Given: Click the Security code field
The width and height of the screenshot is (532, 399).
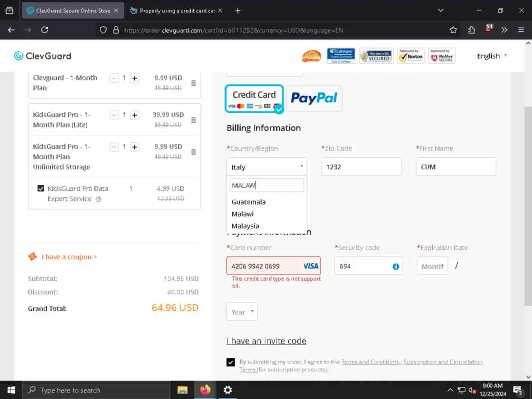Looking at the screenshot, I should click(369, 266).
